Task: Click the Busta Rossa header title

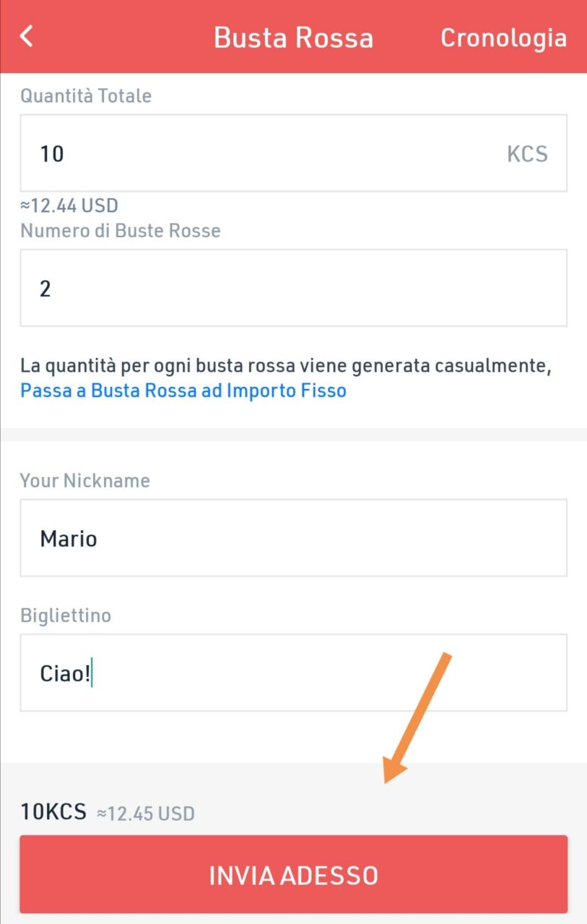Action: tap(293, 38)
